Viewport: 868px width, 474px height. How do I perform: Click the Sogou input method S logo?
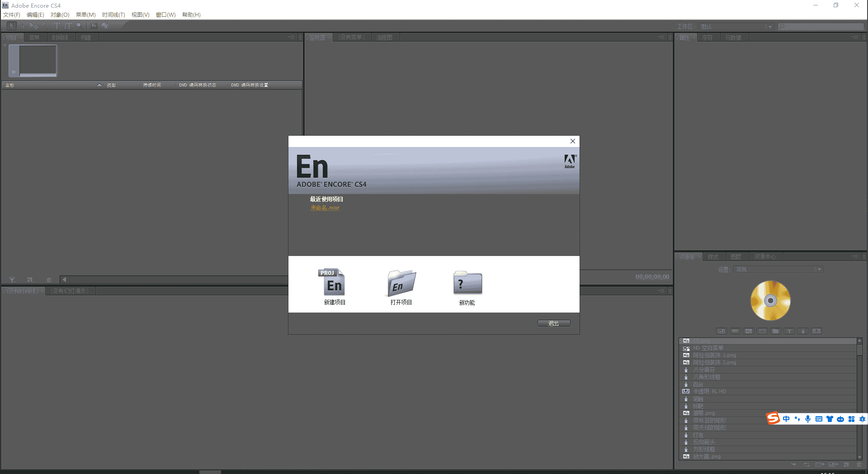(x=773, y=418)
